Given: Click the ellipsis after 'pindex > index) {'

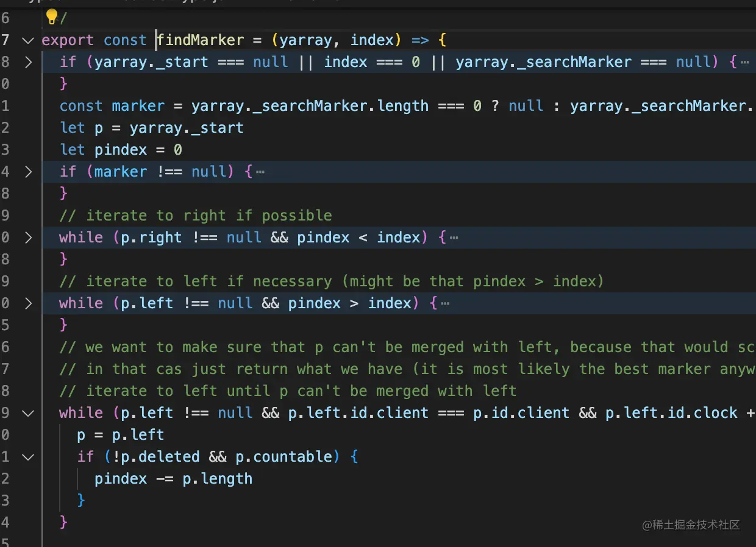Looking at the screenshot, I should pyautogui.click(x=445, y=303).
